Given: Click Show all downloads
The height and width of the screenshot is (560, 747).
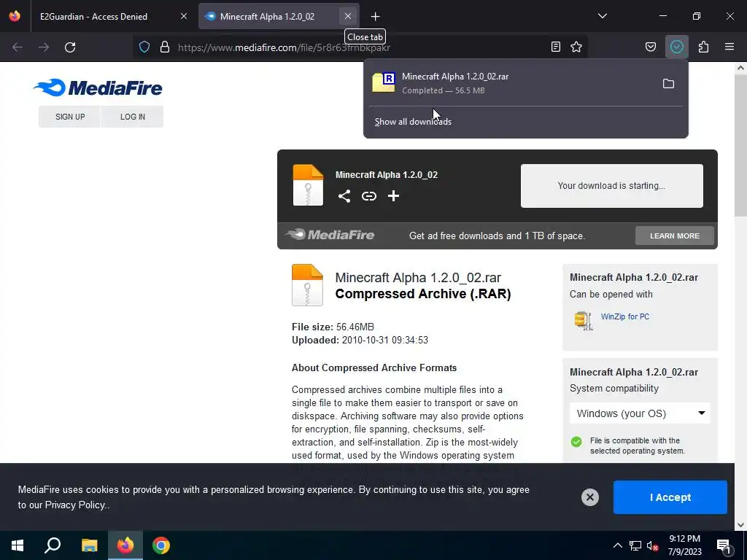Looking at the screenshot, I should pos(413,122).
